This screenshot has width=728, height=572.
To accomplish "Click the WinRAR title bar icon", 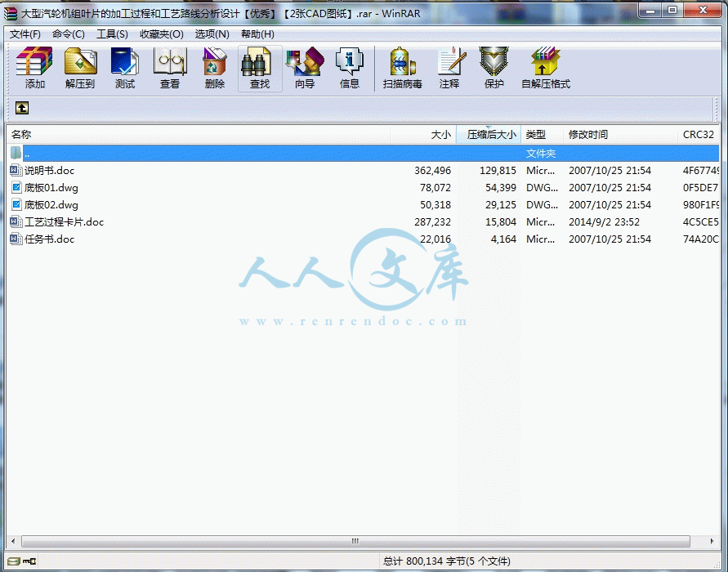I will pos(11,14).
